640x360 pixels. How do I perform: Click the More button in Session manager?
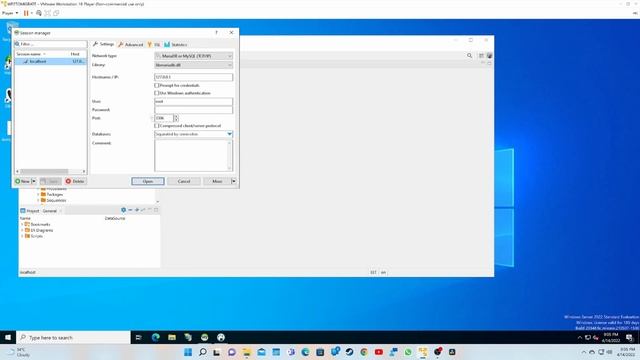click(x=217, y=181)
